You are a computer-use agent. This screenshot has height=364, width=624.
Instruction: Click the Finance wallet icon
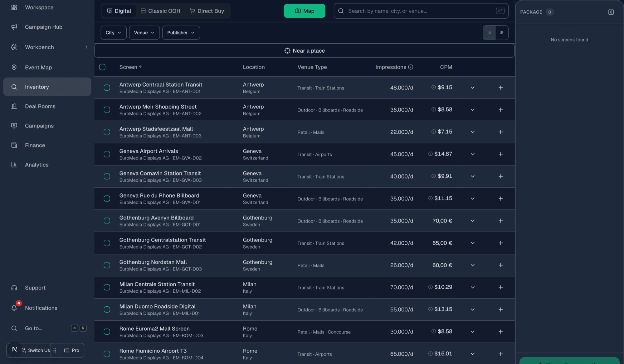(14, 145)
